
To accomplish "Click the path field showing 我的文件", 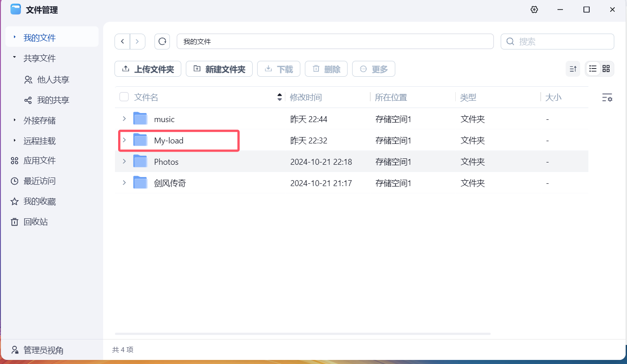I will click(335, 41).
